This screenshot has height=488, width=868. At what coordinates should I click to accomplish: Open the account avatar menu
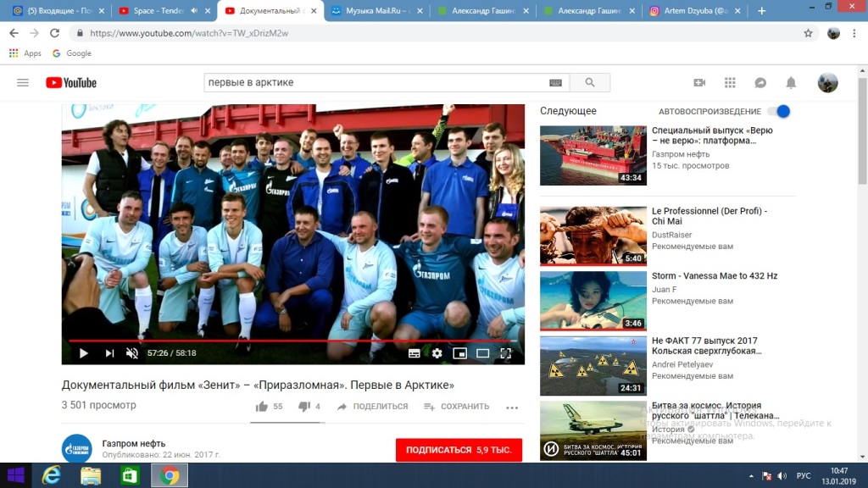click(x=827, y=82)
